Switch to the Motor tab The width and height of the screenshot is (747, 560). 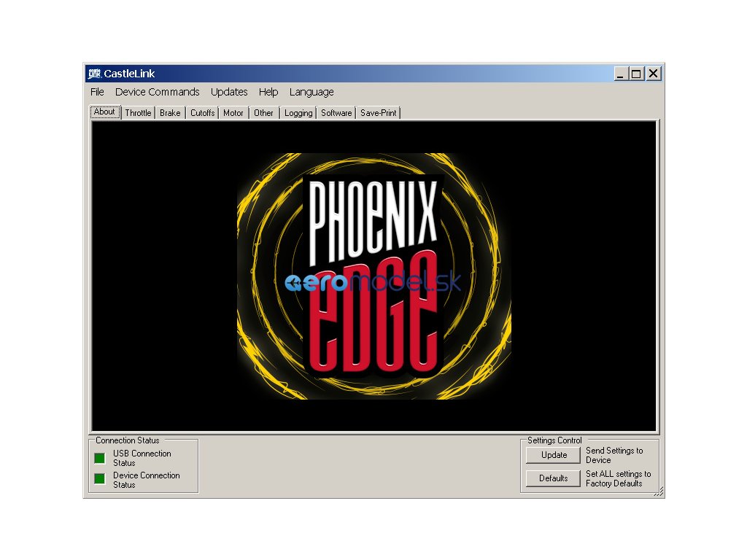(233, 113)
